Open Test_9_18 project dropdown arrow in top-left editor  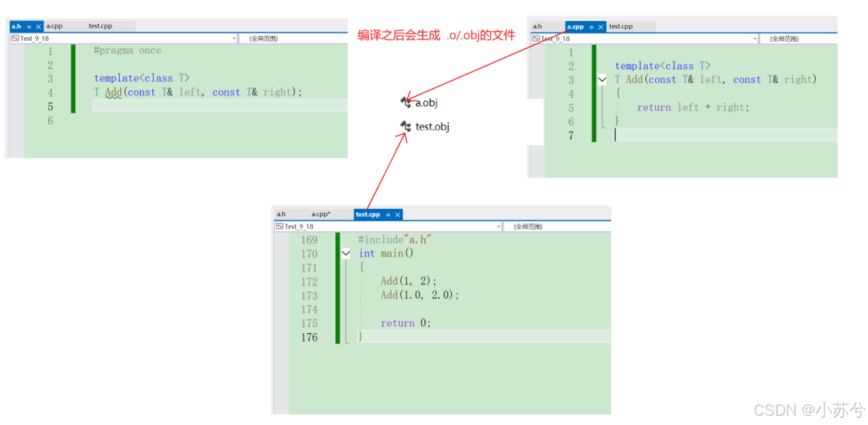pos(234,38)
